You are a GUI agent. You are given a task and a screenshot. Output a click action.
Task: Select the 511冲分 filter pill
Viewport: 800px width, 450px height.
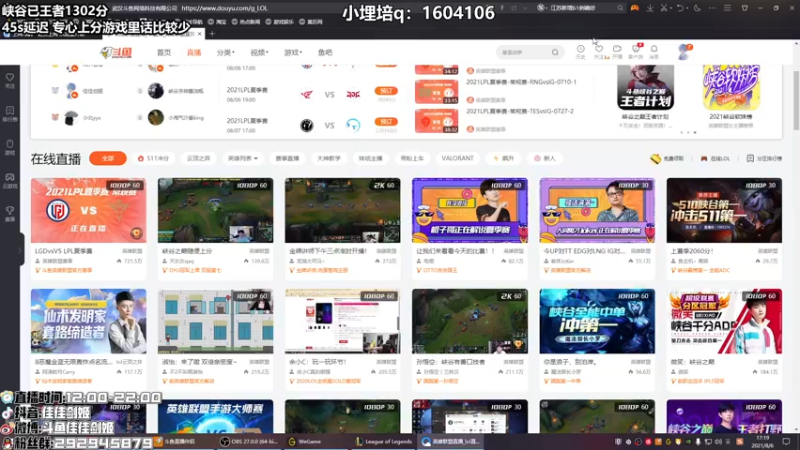pos(153,158)
